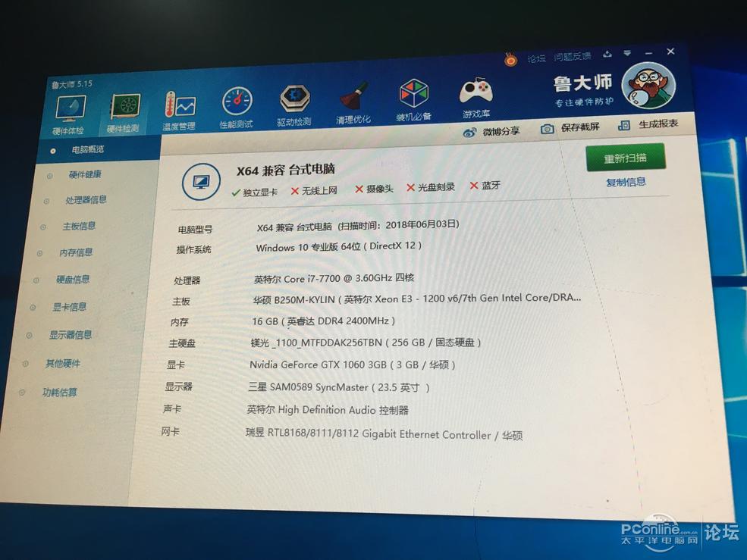The width and height of the screenshot is (747, 560).
Task: Click the 独立显卡 status indicator
Action: point(254,192)
